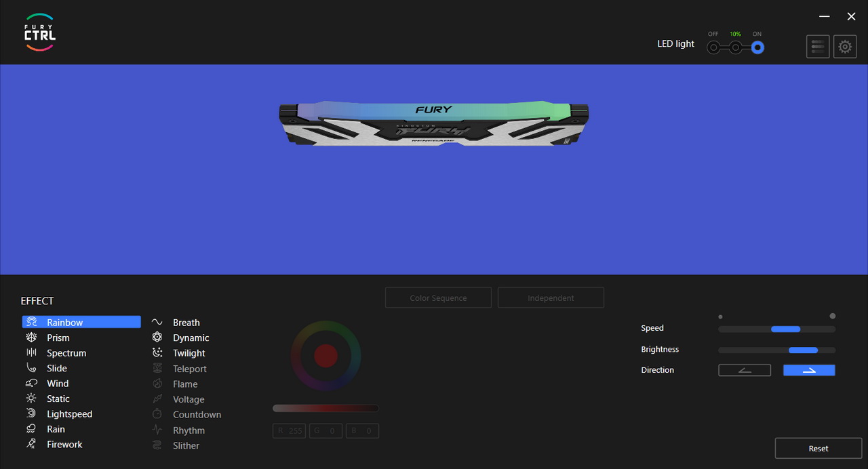Choose the Prism effect icon
The height and width of the screenshot is (469, 868).
31,338
